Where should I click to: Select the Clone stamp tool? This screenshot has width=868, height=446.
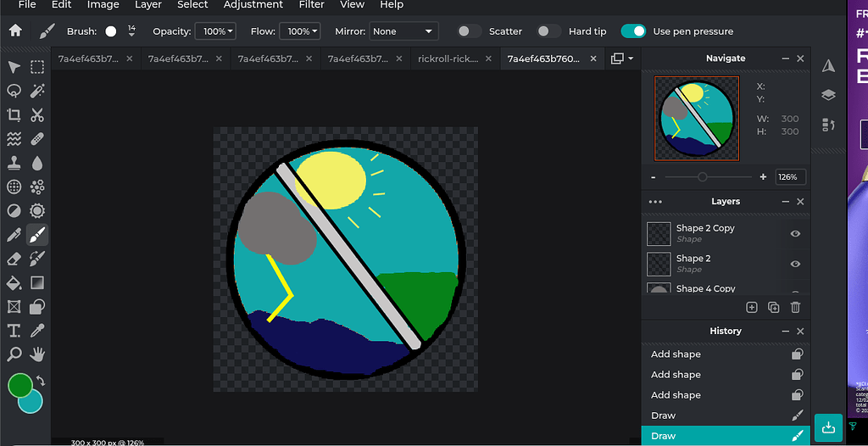pos(14,163)
